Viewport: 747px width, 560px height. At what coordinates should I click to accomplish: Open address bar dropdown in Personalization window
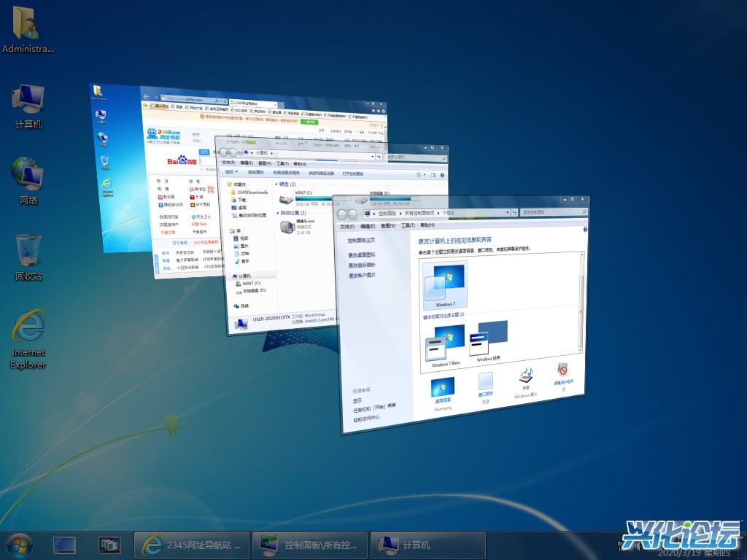click(x=508, y=213)
